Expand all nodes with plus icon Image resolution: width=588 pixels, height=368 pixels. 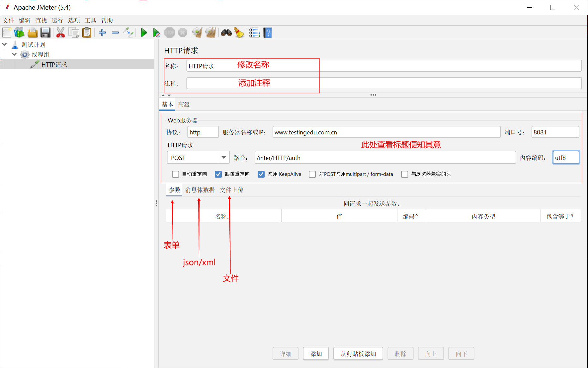[102, 33]
